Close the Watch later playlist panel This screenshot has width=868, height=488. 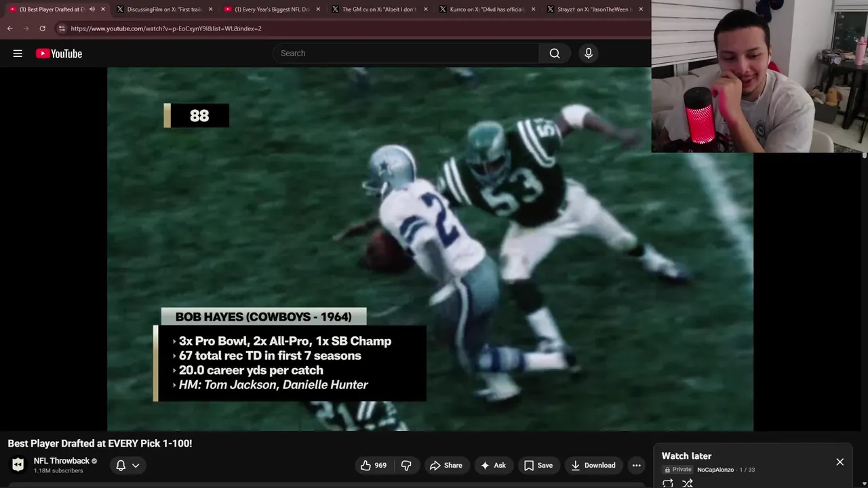tap(840, 462)
